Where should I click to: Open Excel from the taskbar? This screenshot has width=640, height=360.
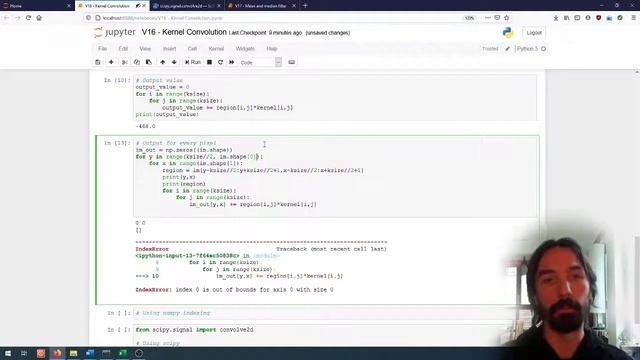[122, 353]
